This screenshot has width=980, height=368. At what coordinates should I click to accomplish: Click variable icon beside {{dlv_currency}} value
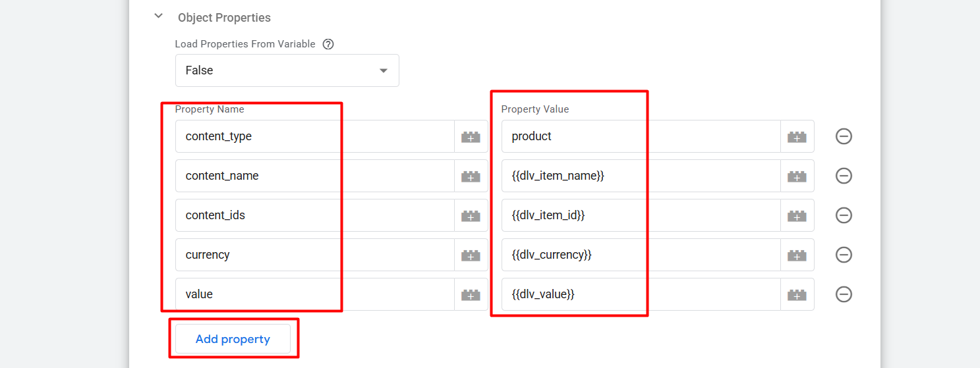pos(797,255)
